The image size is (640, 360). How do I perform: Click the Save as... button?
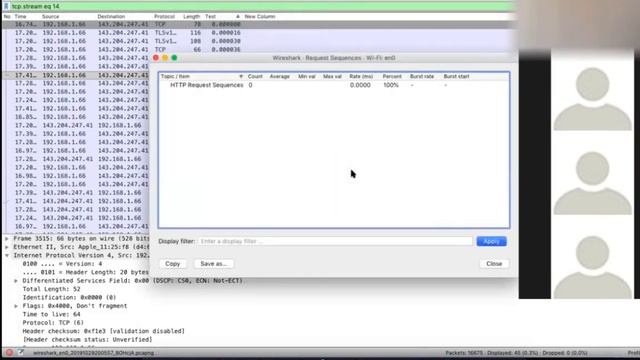click(x=213, y=264)
